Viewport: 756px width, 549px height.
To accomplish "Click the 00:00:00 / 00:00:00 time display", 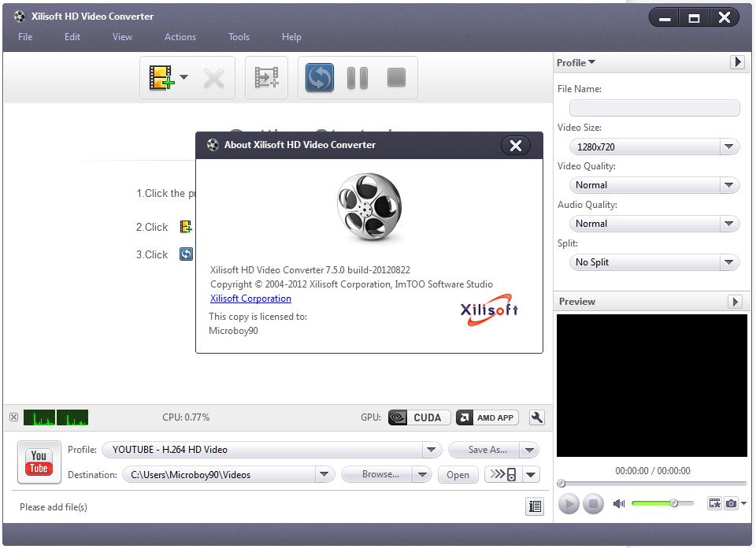I will (652, 470).
